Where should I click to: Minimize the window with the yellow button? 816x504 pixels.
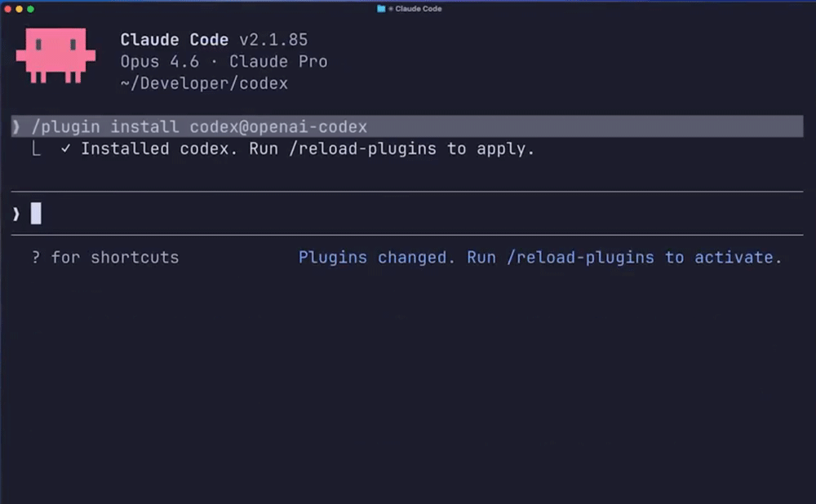coord(19,8)
